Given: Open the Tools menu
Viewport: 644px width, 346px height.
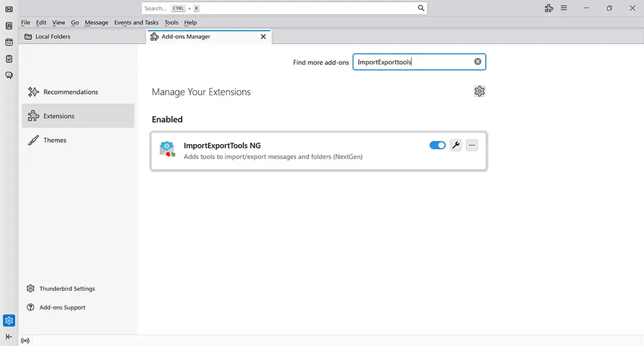Looking at the screenshot, I should pos(171,23).
